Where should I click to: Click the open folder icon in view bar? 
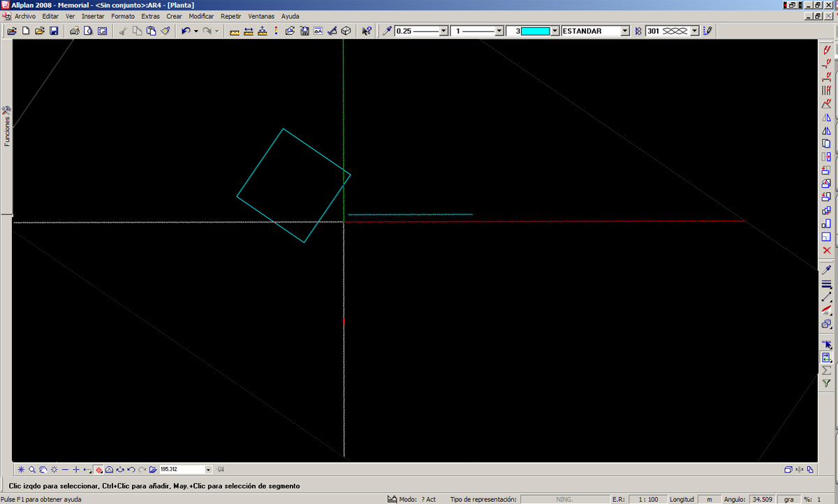pos(153,470)
